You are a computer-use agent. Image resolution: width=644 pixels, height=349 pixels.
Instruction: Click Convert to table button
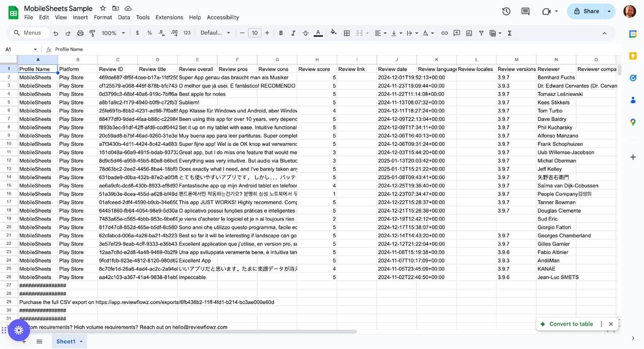tap(567, 324)
